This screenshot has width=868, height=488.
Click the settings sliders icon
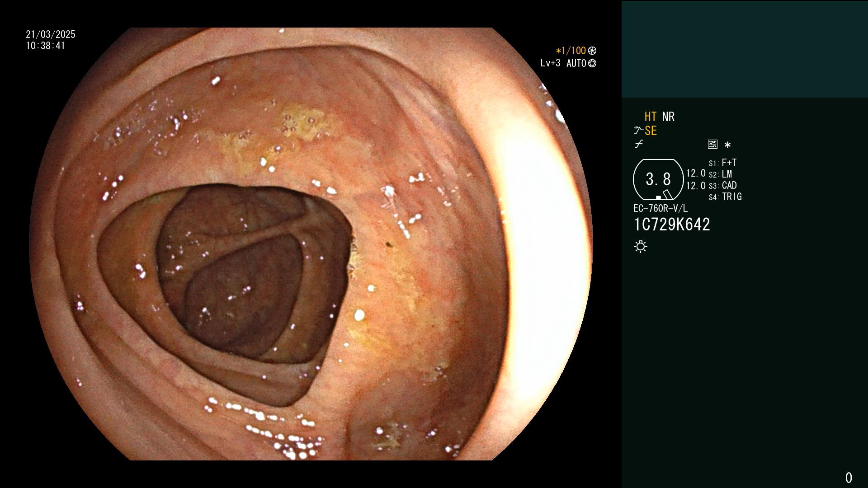712,144
